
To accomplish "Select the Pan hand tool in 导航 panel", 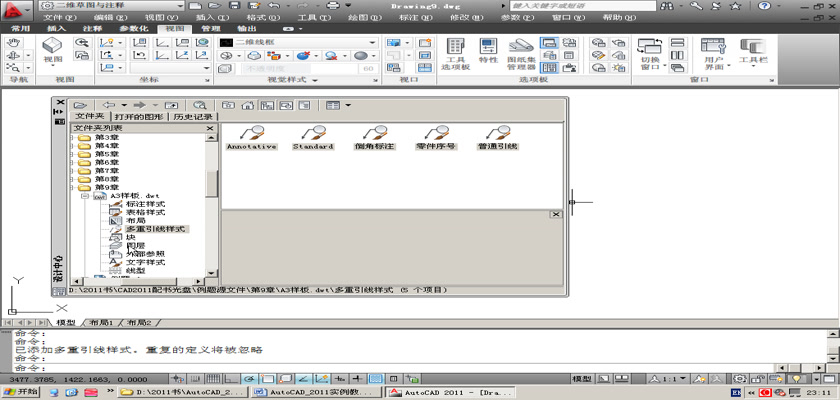I will [13, 42].
